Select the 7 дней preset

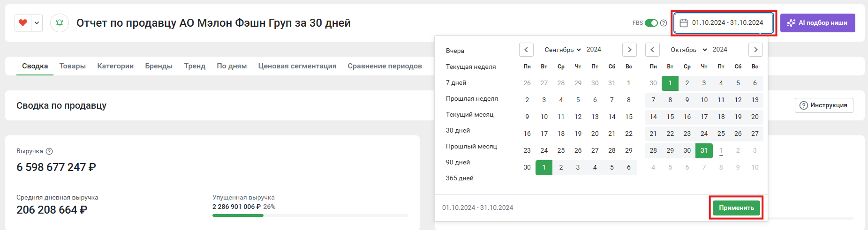pos(456,82)
